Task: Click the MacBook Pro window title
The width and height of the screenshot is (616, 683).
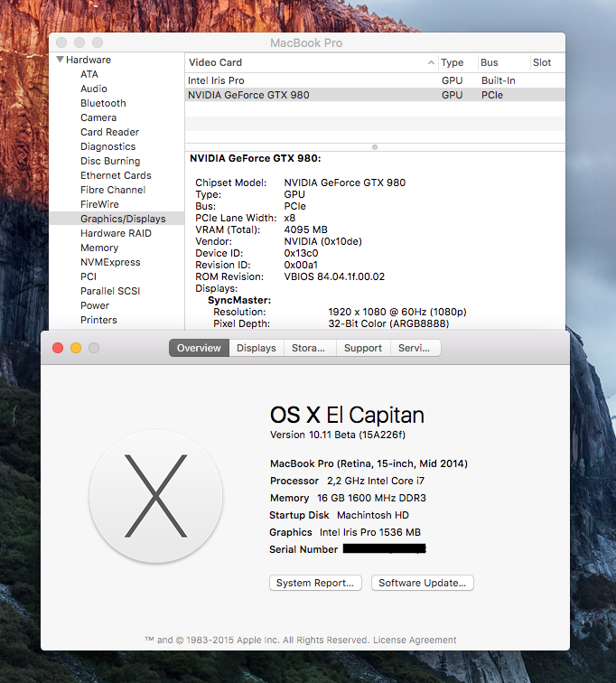Action: coord(306,42)
